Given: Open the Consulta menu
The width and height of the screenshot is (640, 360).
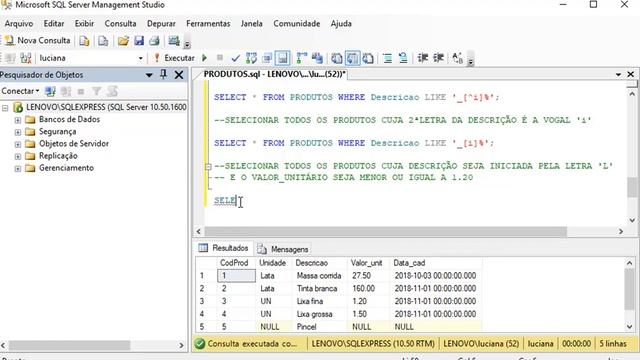Looking at the screenshot, I should coord(120,24).
